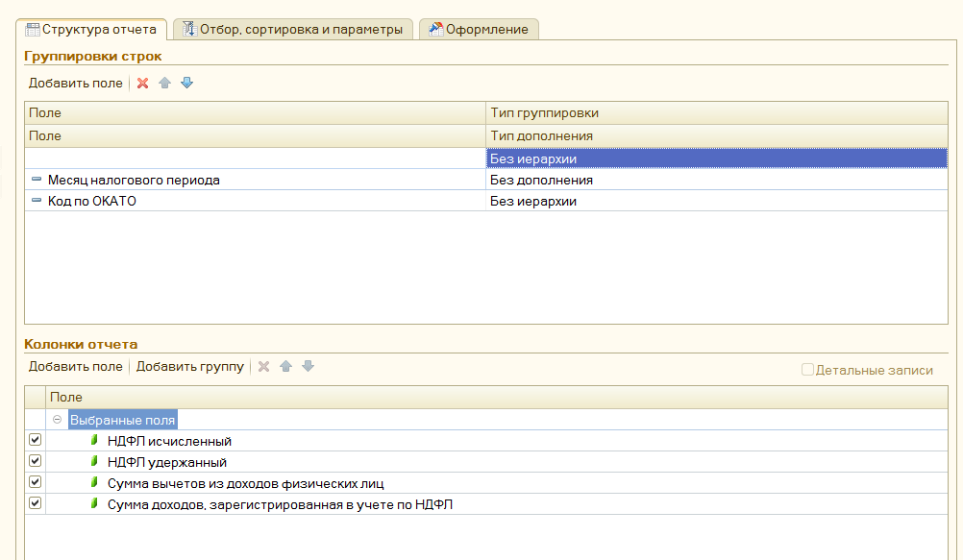Move grouping up with the up arrow
The image size is (963, 560).
pyautogui.click(x=165, y=84)
